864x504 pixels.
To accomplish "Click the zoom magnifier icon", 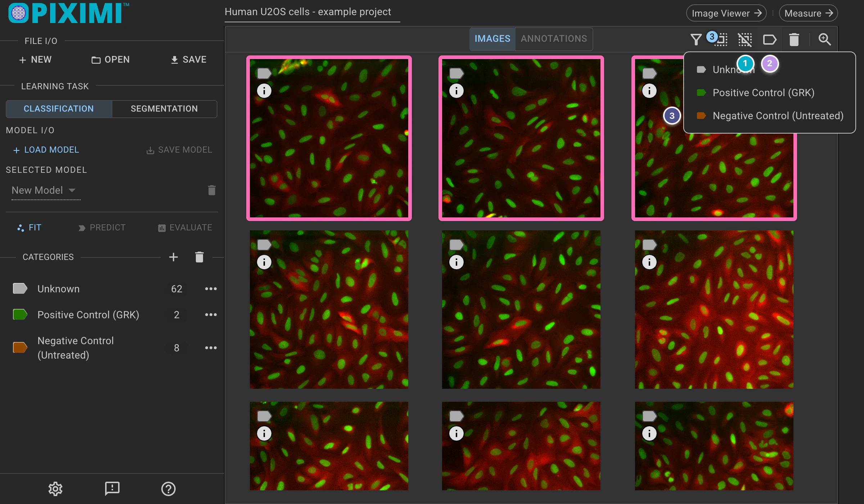I will pyautogui.click(x=824, y=39).
